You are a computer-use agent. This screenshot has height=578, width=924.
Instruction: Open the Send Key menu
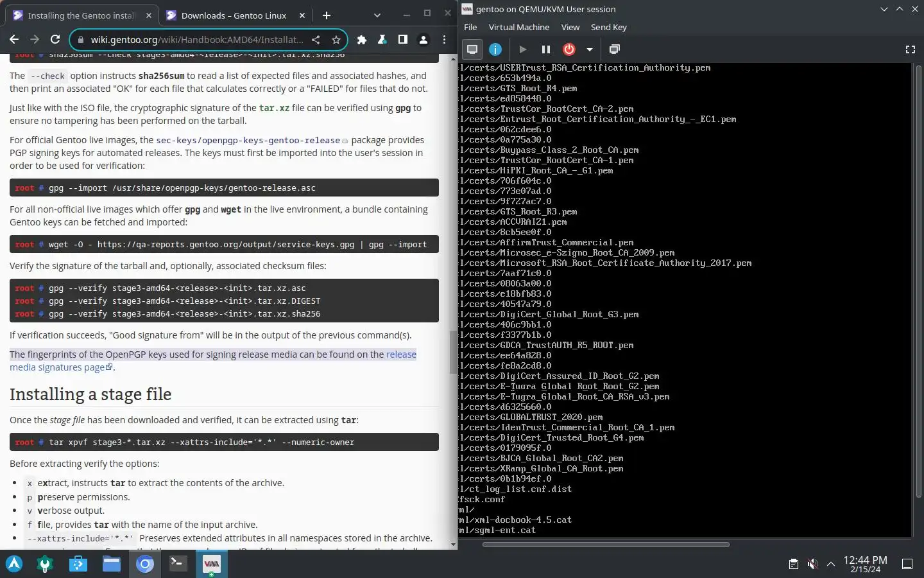(608, 27)
